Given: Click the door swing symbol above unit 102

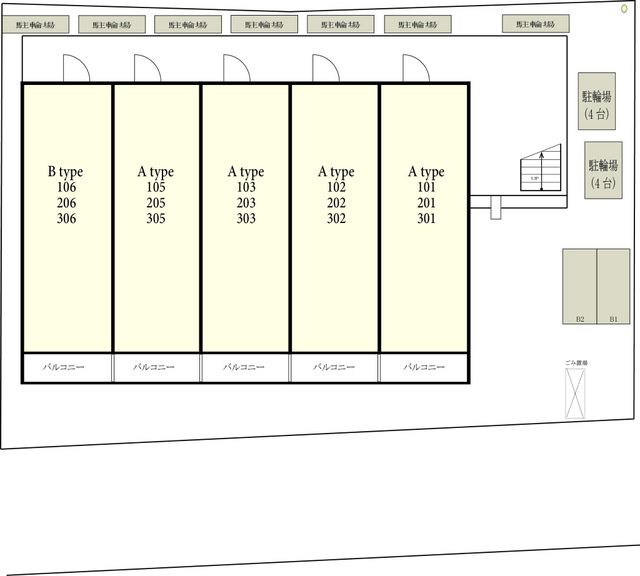Looking at the screenshot, I should (x=326, y=68).
